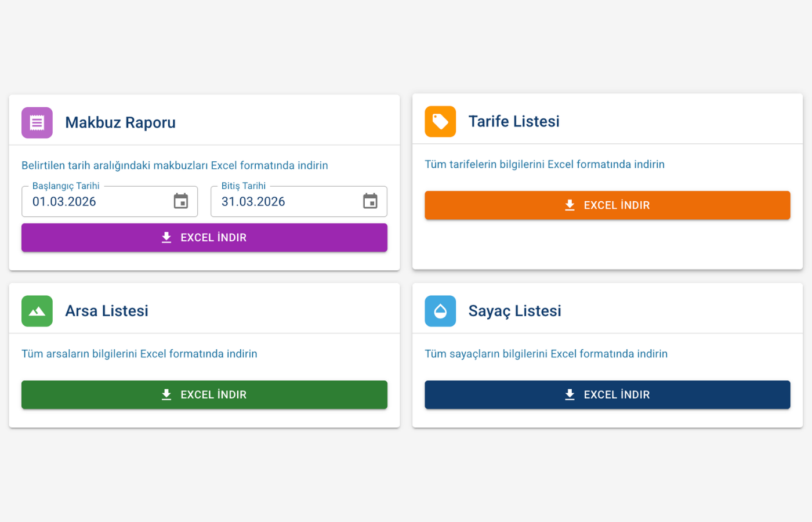This screenshot has height=522, width=812.
Task: Click the download arrow on the navy Sayaç button
Action: pyautogui.click(x=570, y=395)
